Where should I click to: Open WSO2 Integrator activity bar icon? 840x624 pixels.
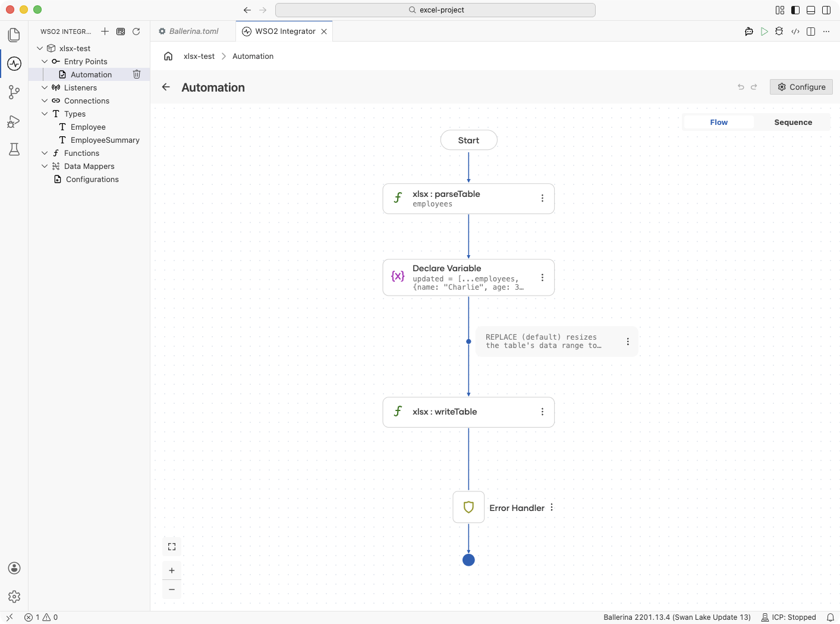pos(14,64)
